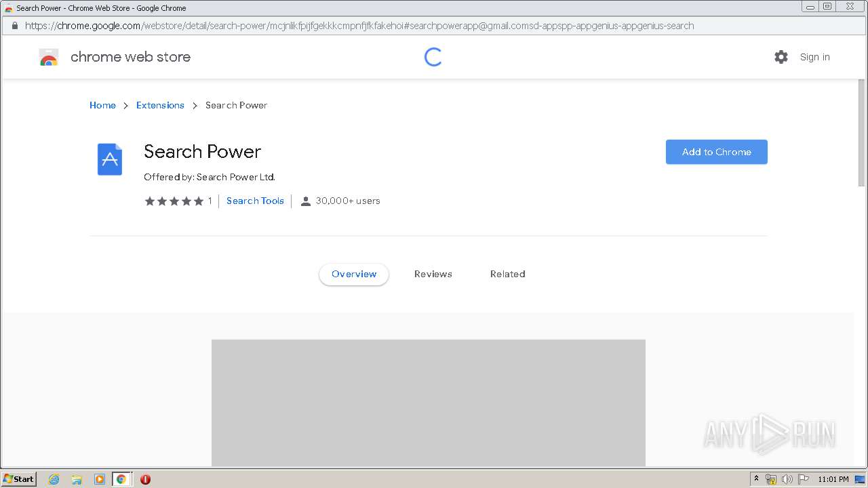
Task: Click the Sign in link
Action: pos(814,57)
